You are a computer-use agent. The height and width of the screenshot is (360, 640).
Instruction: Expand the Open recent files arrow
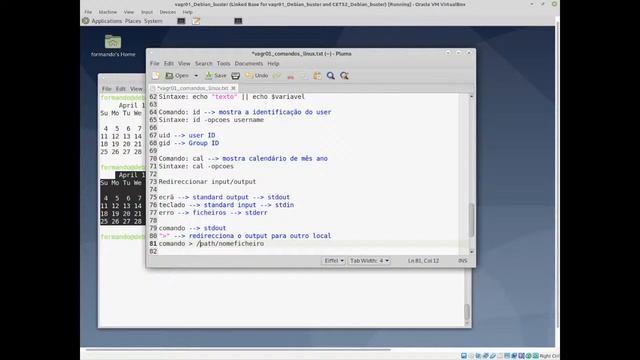click(196, 76)
